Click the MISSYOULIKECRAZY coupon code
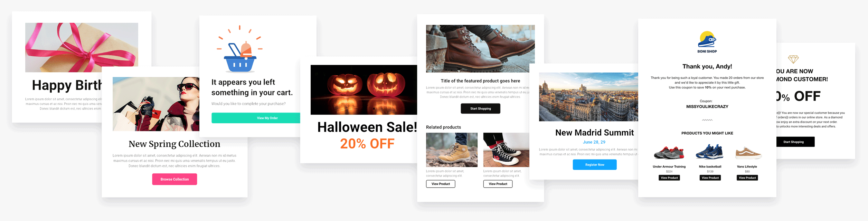The image size is (868, 221). click(707, 107)
